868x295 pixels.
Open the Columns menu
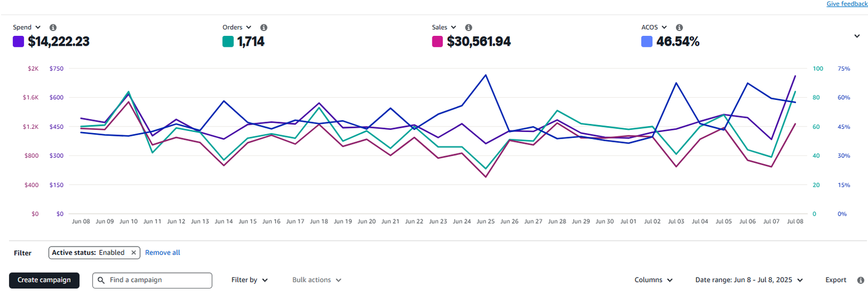tap(654, 280)
